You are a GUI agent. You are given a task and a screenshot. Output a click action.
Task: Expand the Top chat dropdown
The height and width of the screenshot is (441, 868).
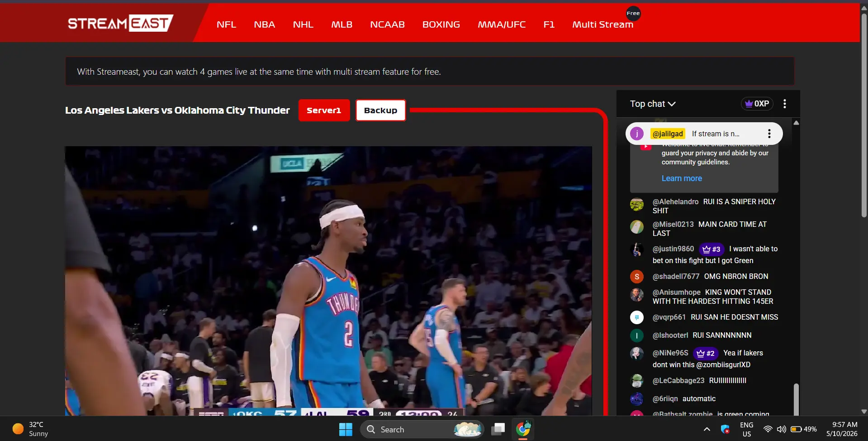point(653,104)
